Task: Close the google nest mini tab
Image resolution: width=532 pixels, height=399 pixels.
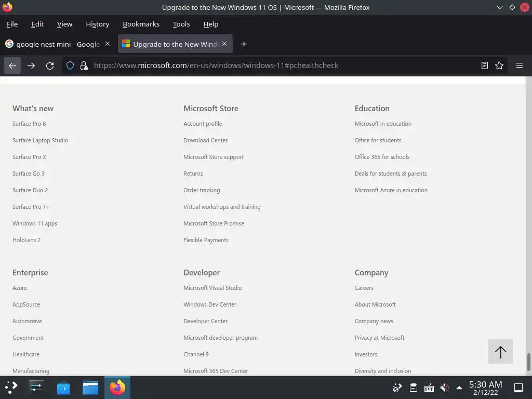Action: [x=108, y=44]
